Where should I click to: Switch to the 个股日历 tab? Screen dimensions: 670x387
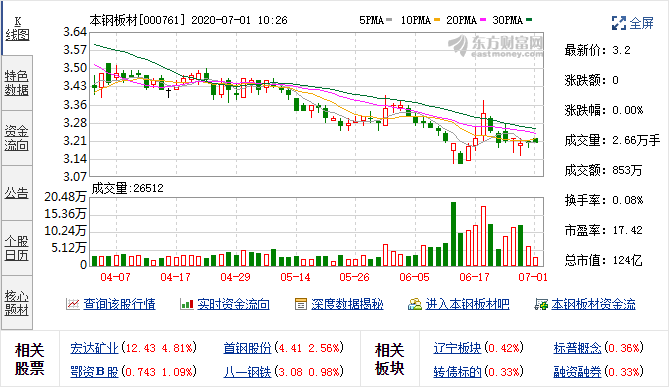pyautogui.click(x=17, y=248)
